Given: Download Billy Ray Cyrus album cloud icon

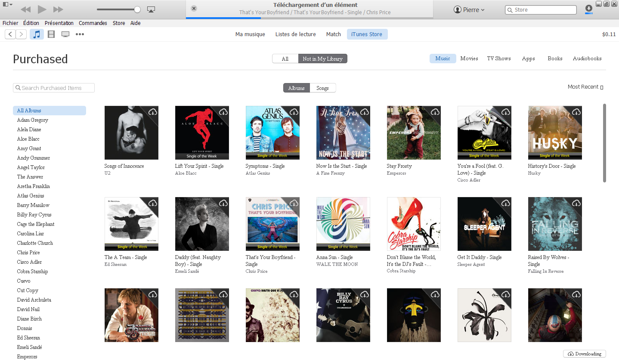Looking at the screenshot, I should pyautogui.click(x=365, y=294).
